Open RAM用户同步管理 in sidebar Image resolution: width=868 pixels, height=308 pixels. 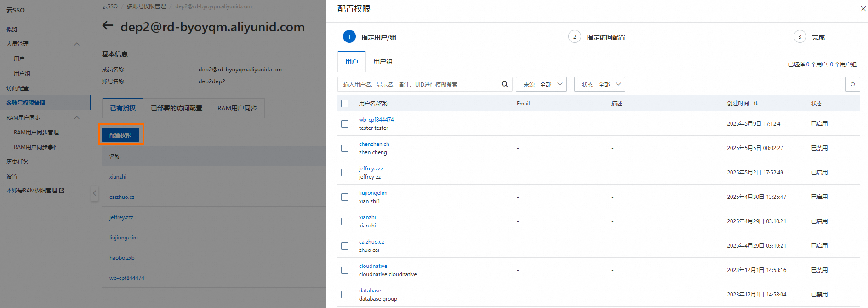(x=36, y=133)
